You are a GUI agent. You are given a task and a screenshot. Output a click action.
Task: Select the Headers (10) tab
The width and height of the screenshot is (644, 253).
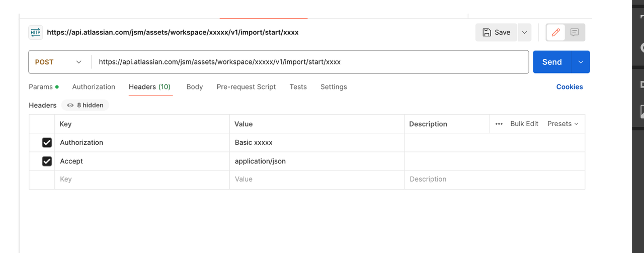click(150, 87)
